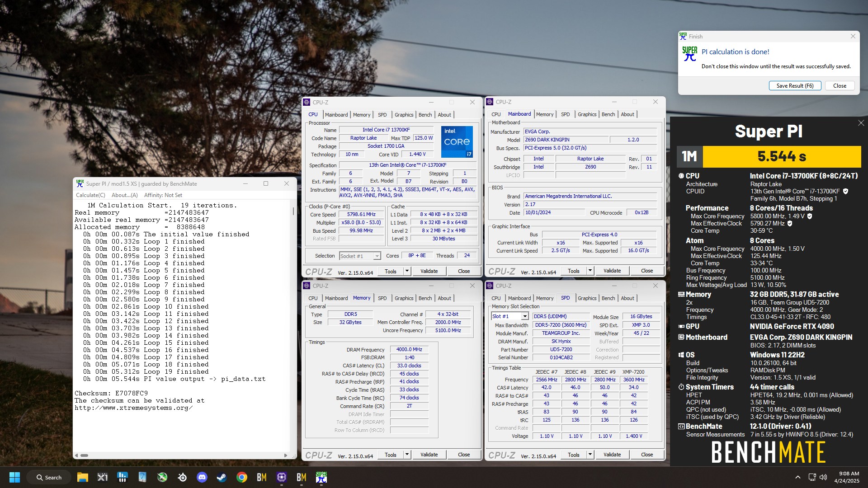Click the Memory module icon in BenchMate panel

pos(681,294)
